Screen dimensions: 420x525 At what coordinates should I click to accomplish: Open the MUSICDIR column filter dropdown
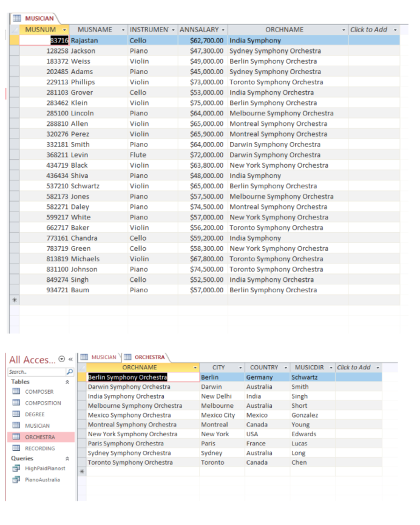pos(331,368)
